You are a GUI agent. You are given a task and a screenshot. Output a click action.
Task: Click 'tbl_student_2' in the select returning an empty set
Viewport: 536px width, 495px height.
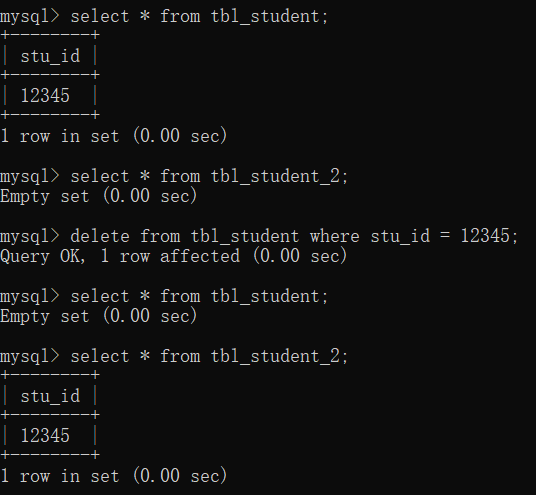[x=275, y=176]
